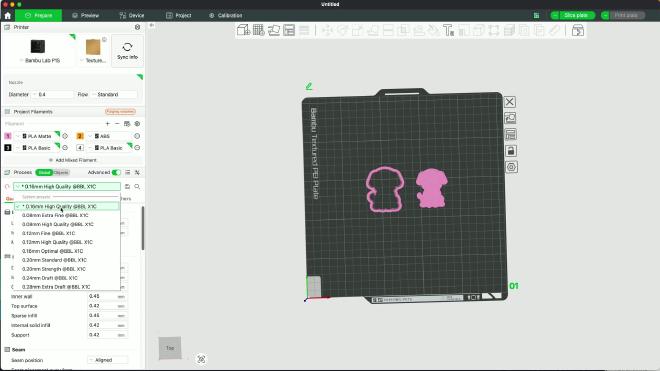Click the process settings list icon beside Advanced
The image size is (660, 371).
pos(128,172)
